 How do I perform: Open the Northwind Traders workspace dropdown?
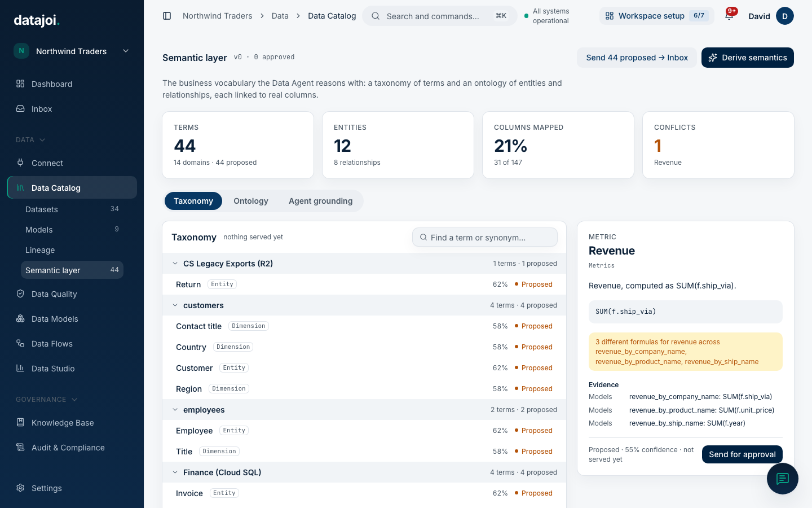click(72, 51)
